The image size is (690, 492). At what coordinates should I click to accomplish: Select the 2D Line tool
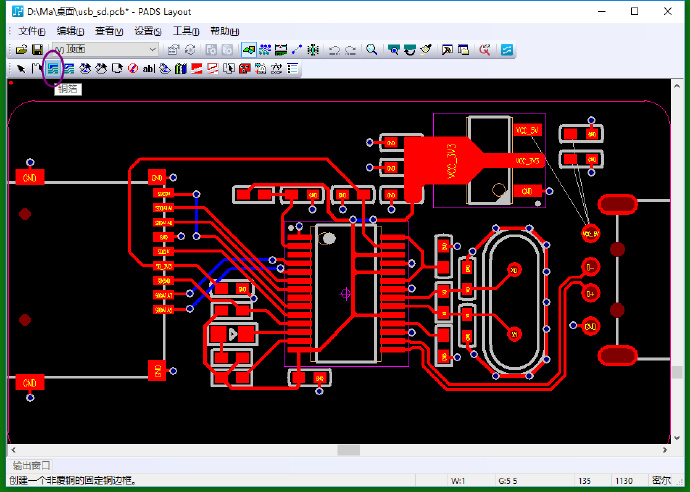pos(37,69)
